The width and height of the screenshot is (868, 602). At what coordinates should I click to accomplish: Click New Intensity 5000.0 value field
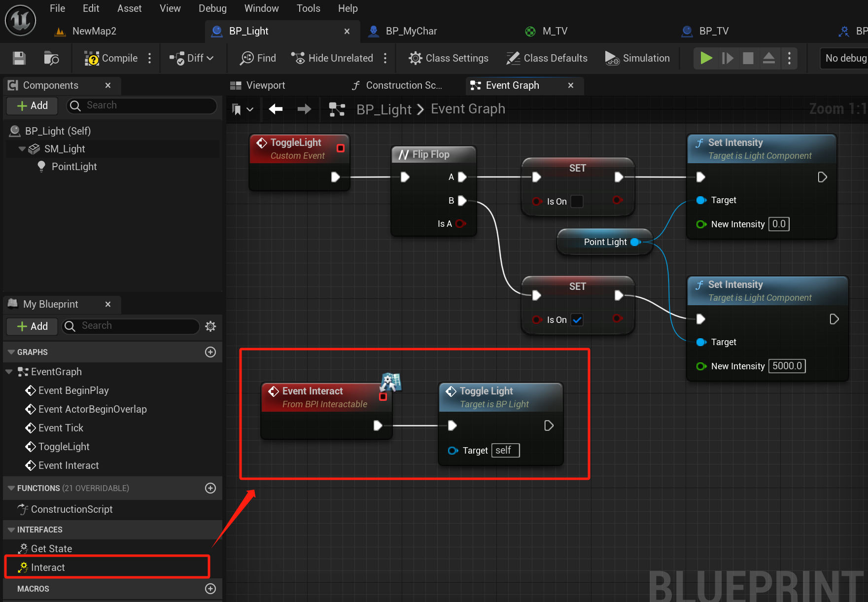(x=787, y=366)
